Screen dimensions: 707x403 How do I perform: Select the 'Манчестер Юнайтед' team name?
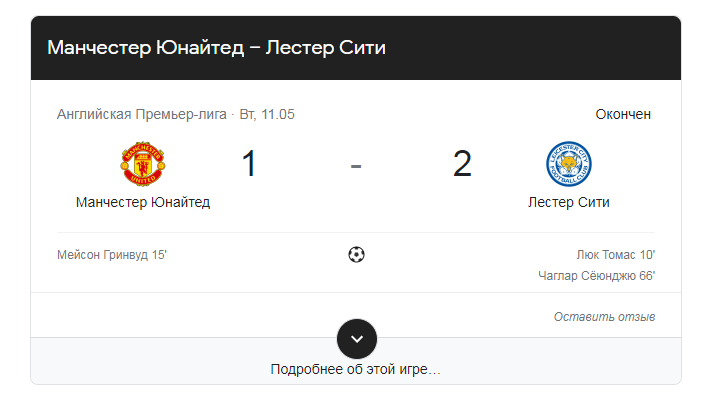143,202
